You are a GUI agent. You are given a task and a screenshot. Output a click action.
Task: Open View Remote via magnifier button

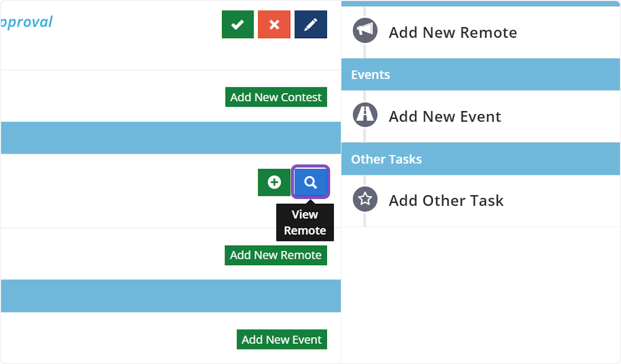[x=310, y=183]
